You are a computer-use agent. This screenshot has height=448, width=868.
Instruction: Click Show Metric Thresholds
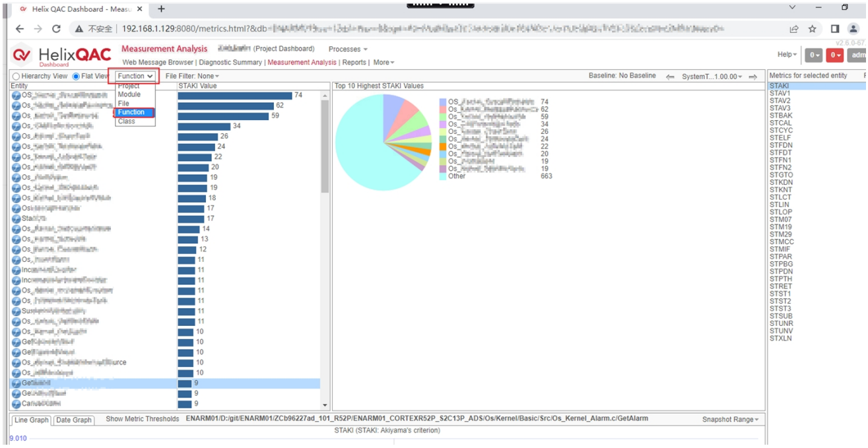(142, 419)
